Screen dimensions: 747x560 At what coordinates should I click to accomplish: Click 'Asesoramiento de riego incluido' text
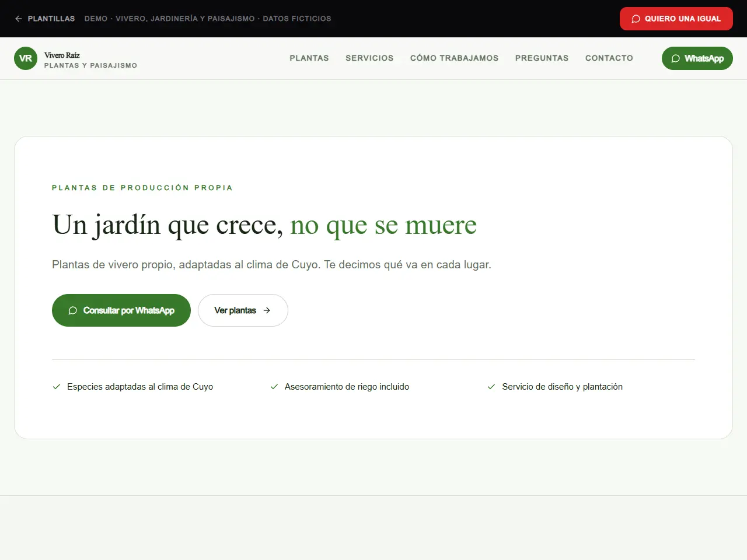pos(347,387)
